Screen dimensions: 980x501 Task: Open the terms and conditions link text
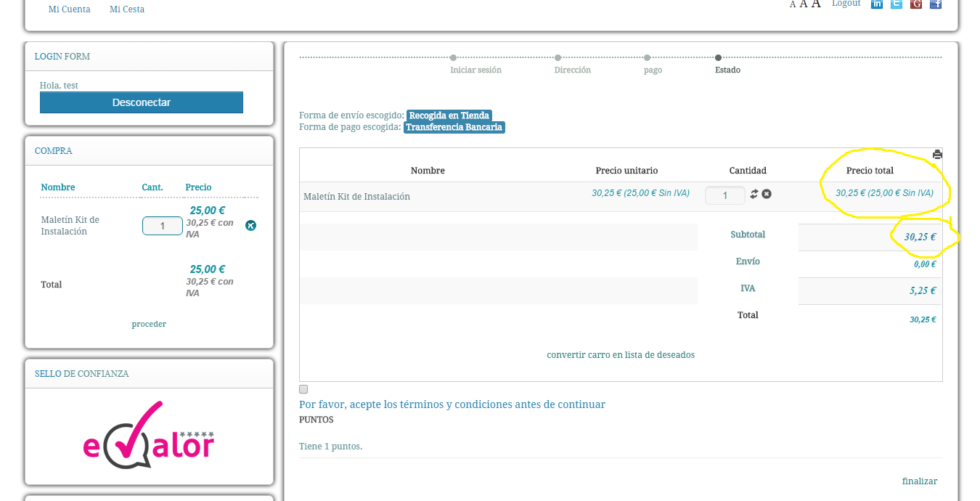coord(452,404)
